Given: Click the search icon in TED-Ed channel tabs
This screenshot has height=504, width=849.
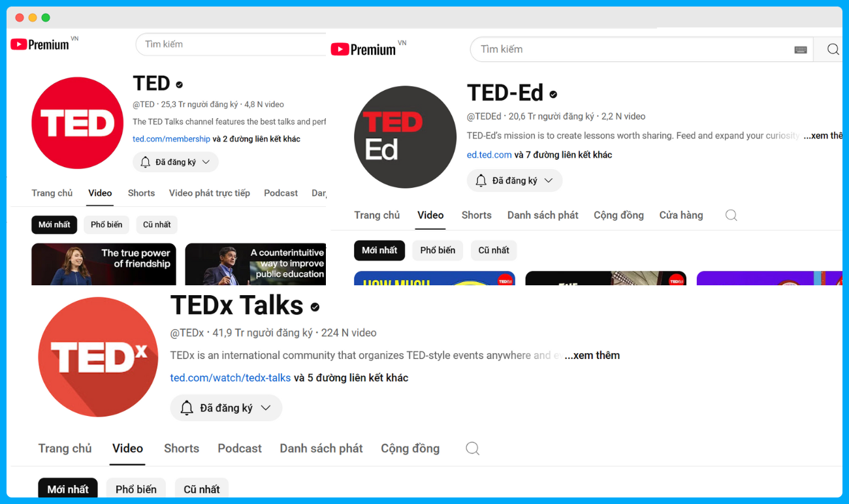Looking at the screenshot, I should [x=731, y=215].
